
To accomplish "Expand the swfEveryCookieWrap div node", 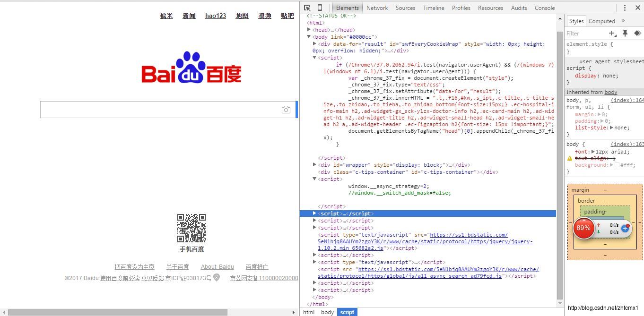I will click(x=315, y=44).
